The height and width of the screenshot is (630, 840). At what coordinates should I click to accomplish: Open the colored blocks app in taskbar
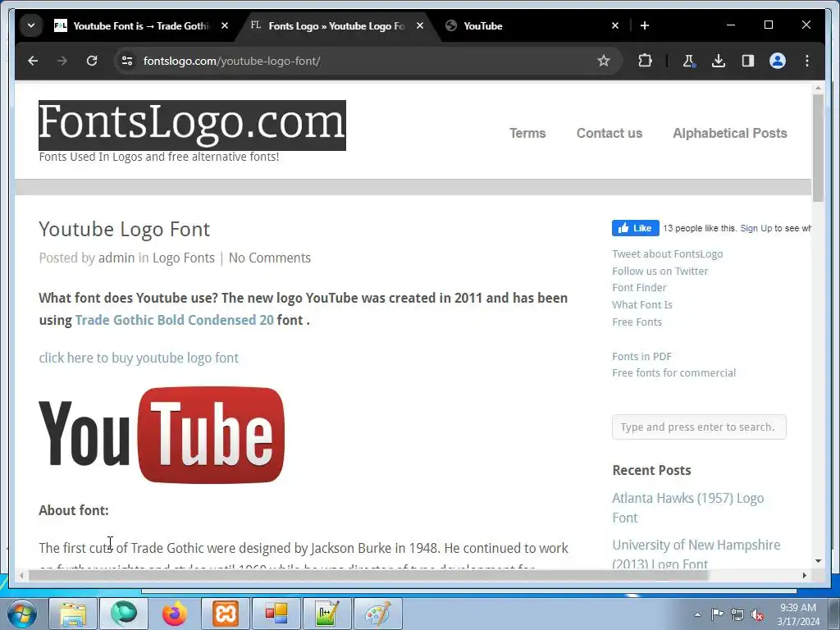tap(276, 614)
